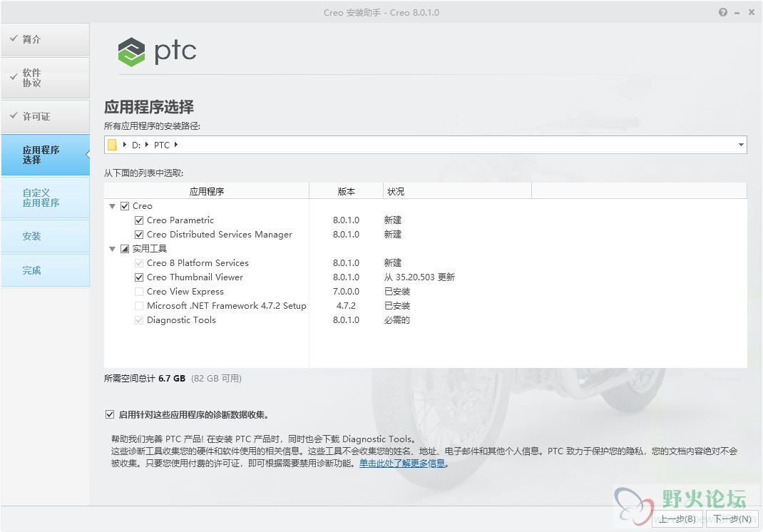763x532 pixels.
Task: Uncheck Creo Parametric
Action: (139, 220)
